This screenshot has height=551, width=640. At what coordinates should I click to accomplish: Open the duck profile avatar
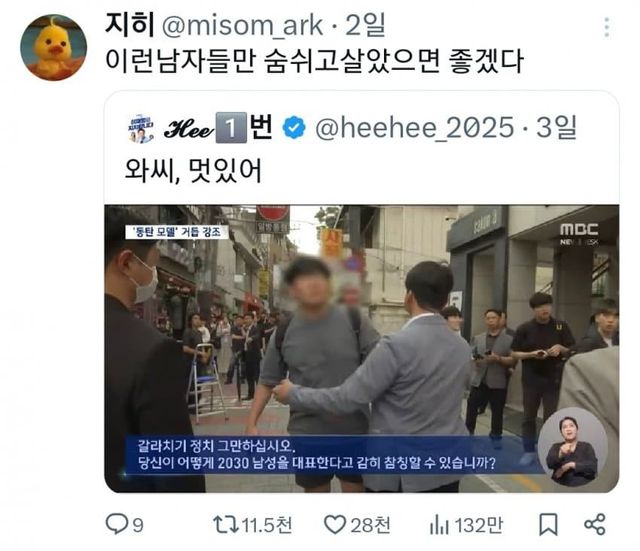click(x=53, y=47)
